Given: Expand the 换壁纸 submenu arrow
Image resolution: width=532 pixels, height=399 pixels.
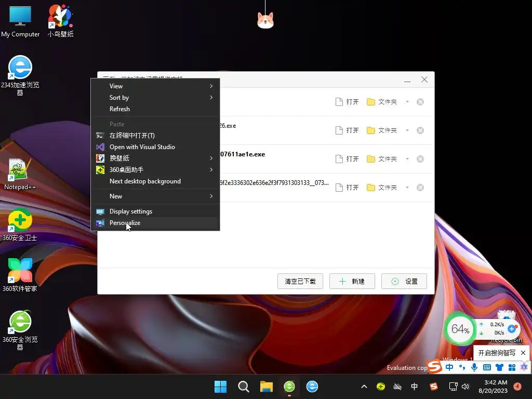Looking at the screenshot, I should (x=211, y=158).
